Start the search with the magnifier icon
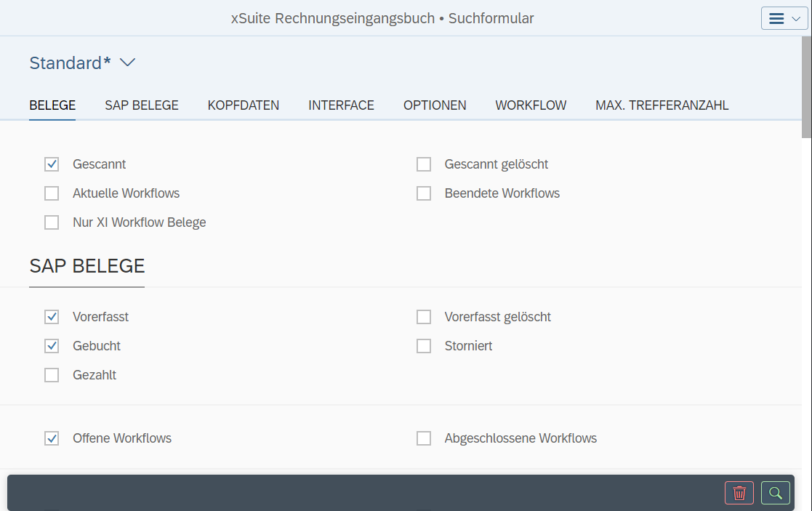This screenshot has width=812, height=511. 775,492
